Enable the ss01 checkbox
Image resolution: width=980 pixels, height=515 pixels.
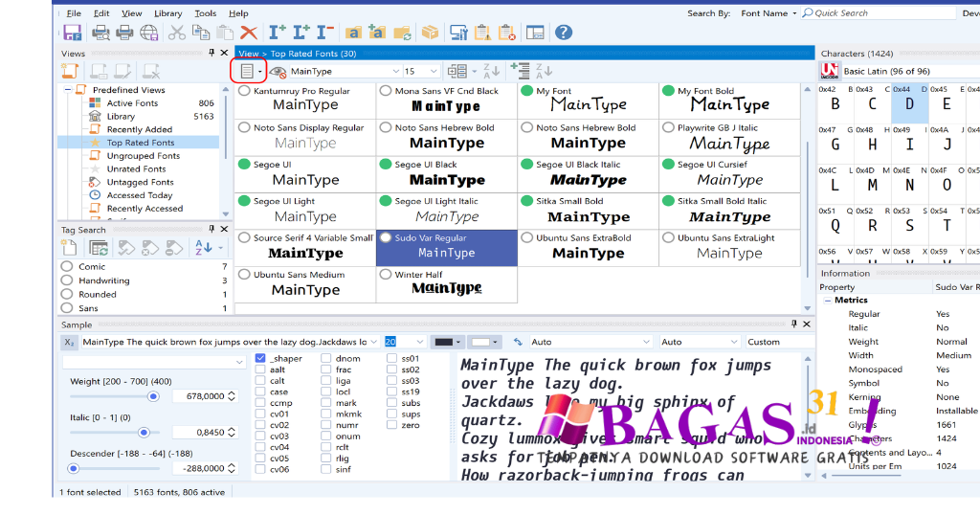point(391,358)
